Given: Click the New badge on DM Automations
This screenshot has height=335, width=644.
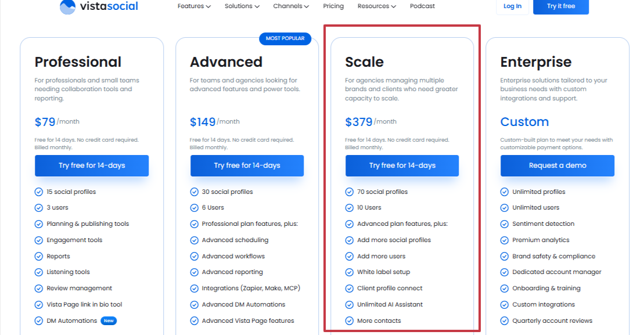Looking at the screenshot, I should 109,320.
